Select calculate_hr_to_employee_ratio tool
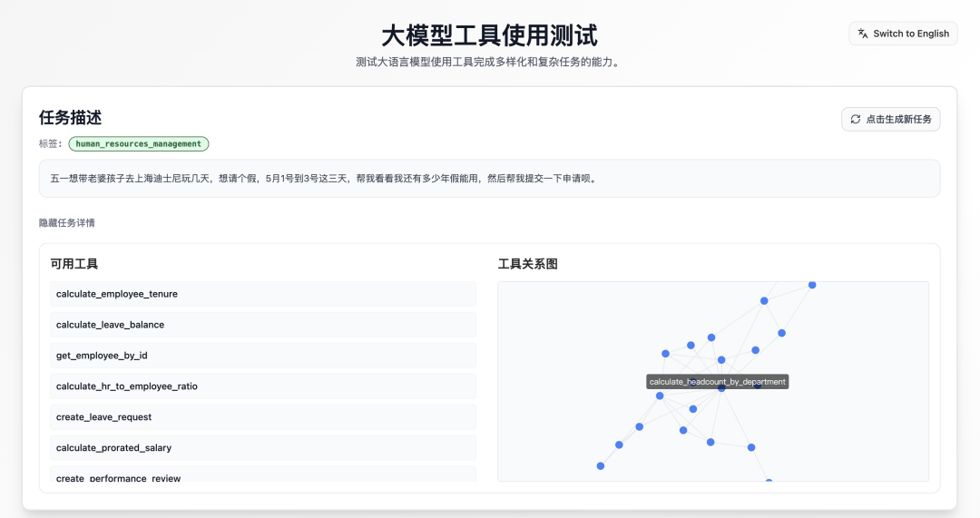The height and width of the screenshot is (518, 980). [263, 386]
